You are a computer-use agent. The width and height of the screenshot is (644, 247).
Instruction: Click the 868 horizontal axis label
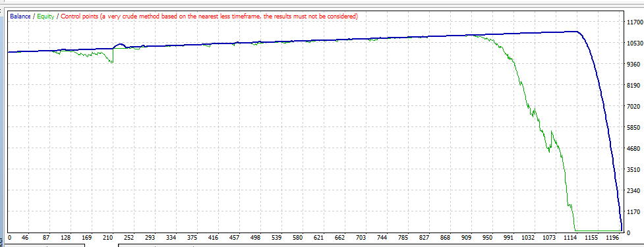click(446, 238)
